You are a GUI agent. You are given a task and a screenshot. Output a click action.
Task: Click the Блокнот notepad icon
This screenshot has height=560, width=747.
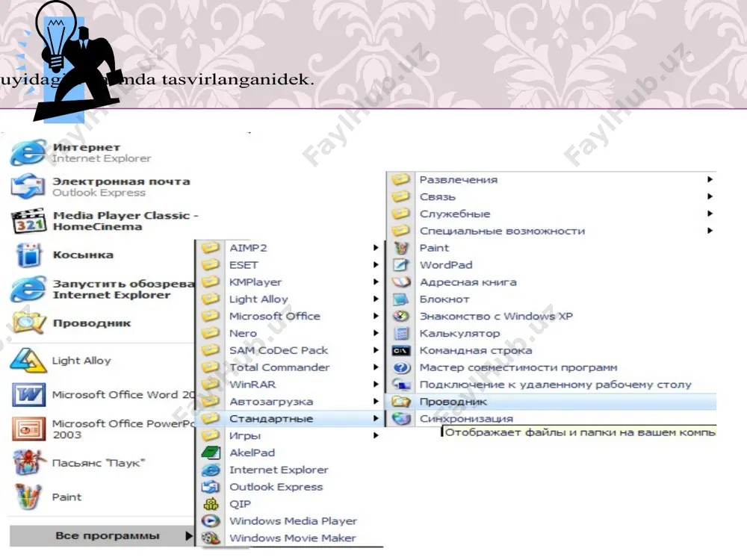(401, 299)
